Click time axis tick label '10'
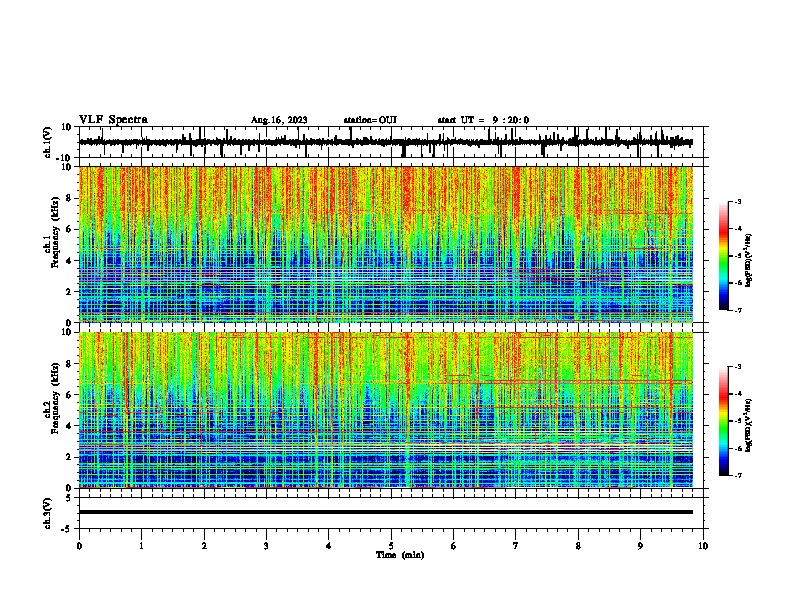 pyautogui.click(x=703, y=546)
